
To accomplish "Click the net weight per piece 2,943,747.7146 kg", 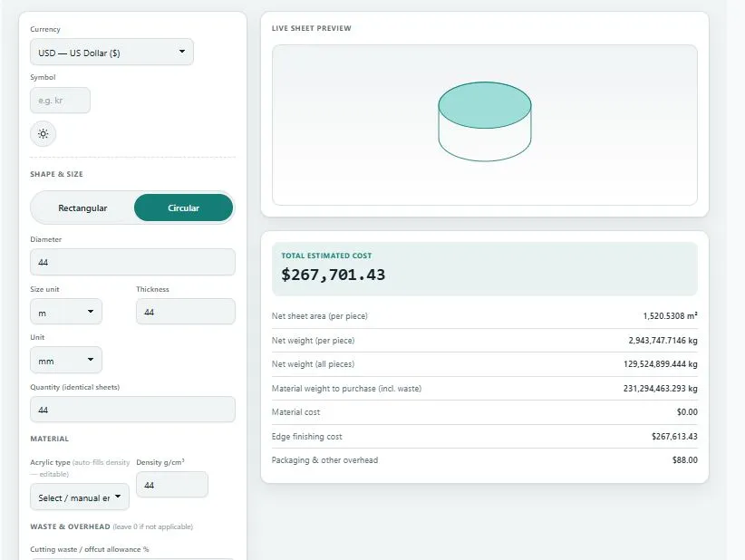I will (x=663, y=341).
